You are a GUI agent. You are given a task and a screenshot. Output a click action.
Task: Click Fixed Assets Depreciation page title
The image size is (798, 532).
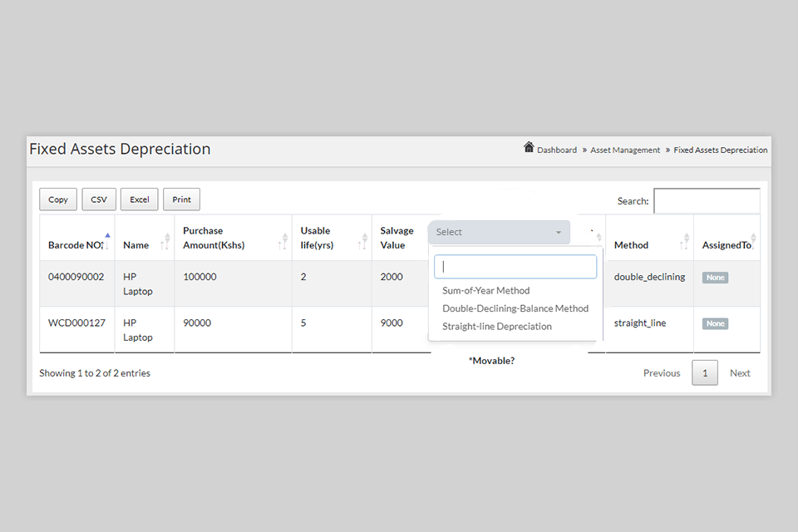pos(120,149)
